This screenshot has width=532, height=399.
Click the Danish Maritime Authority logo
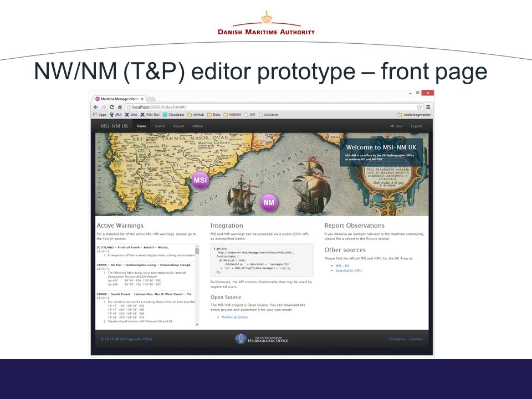pyautogui.click(x=267, y=23)
